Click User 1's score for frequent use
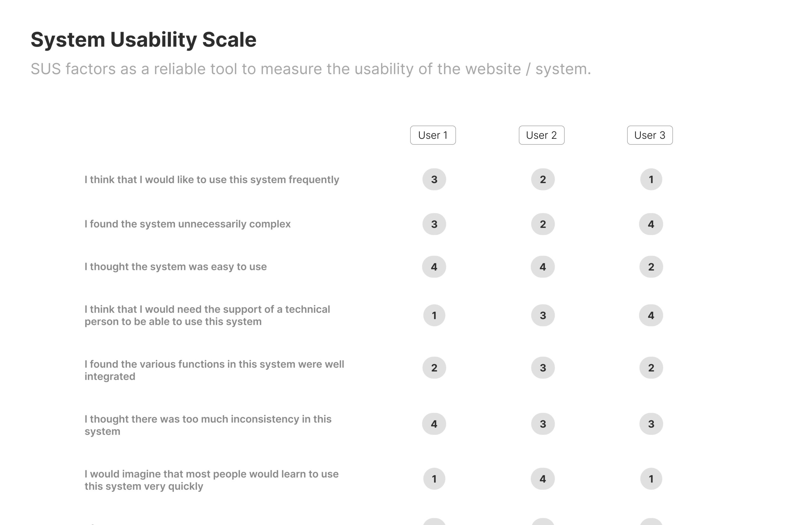 click(434, 179)
